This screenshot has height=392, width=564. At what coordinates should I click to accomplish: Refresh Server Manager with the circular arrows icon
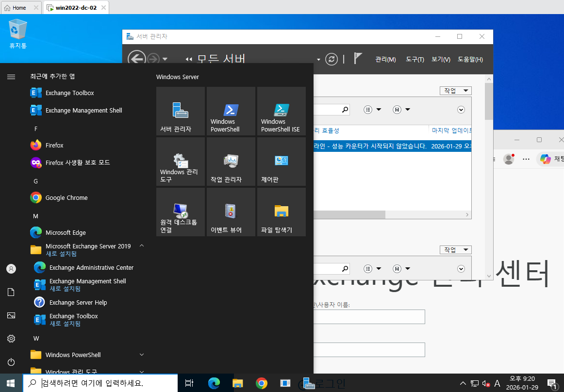tap(332, 59)
